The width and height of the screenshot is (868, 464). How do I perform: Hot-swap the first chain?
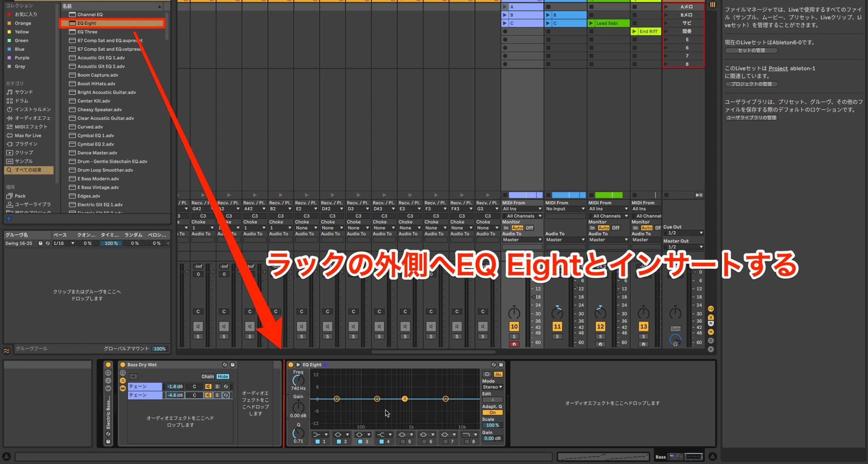tap(226, 386)
